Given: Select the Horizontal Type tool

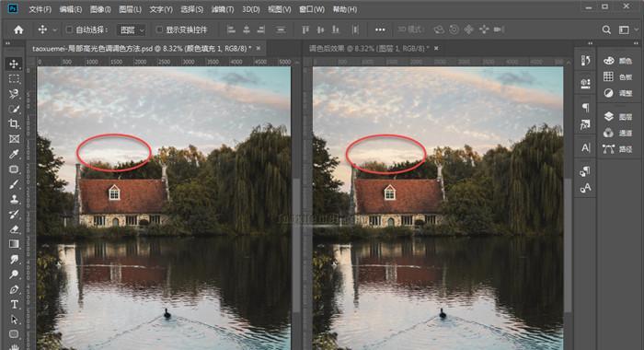Looking at the screenshot, I should pos(14,304).
